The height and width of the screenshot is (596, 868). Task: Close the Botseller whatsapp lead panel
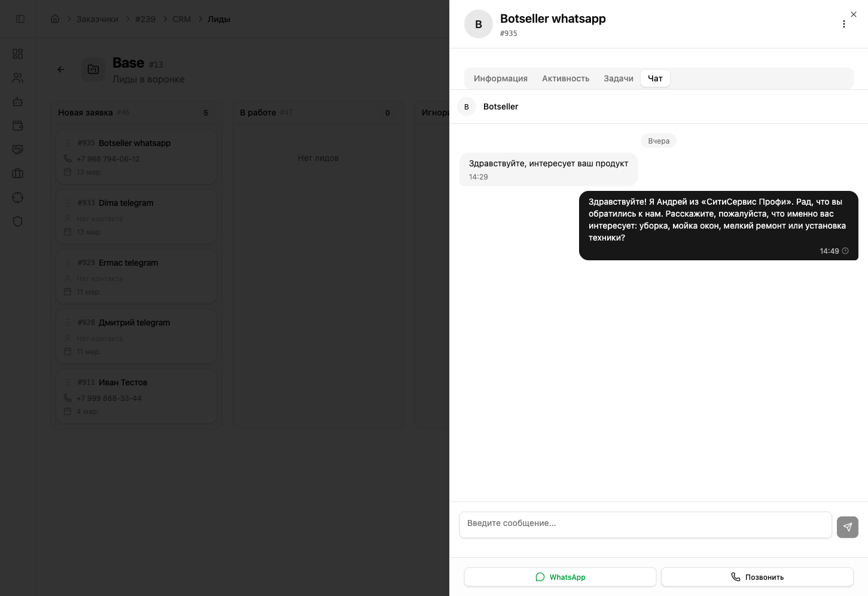pyautogui.click(x=854, y=14)
